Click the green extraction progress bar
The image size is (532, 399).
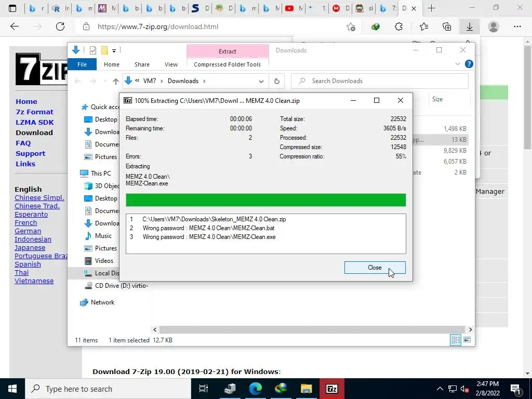coord(265,200)
